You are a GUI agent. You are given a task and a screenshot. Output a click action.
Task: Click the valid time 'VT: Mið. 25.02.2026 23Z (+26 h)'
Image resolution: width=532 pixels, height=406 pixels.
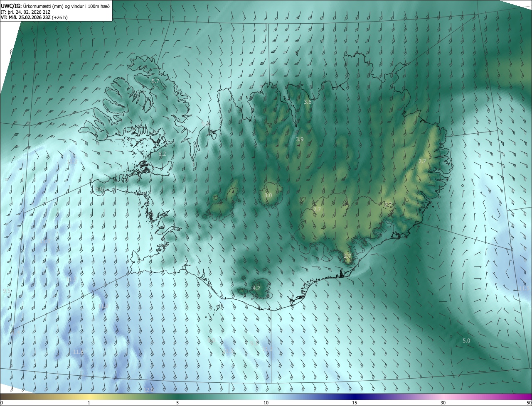tap(34, 17)
